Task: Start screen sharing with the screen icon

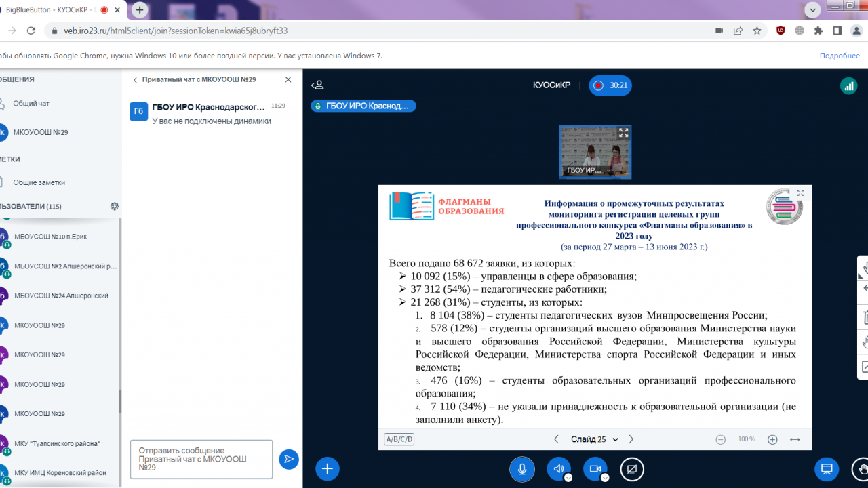Action: point(632,469)
